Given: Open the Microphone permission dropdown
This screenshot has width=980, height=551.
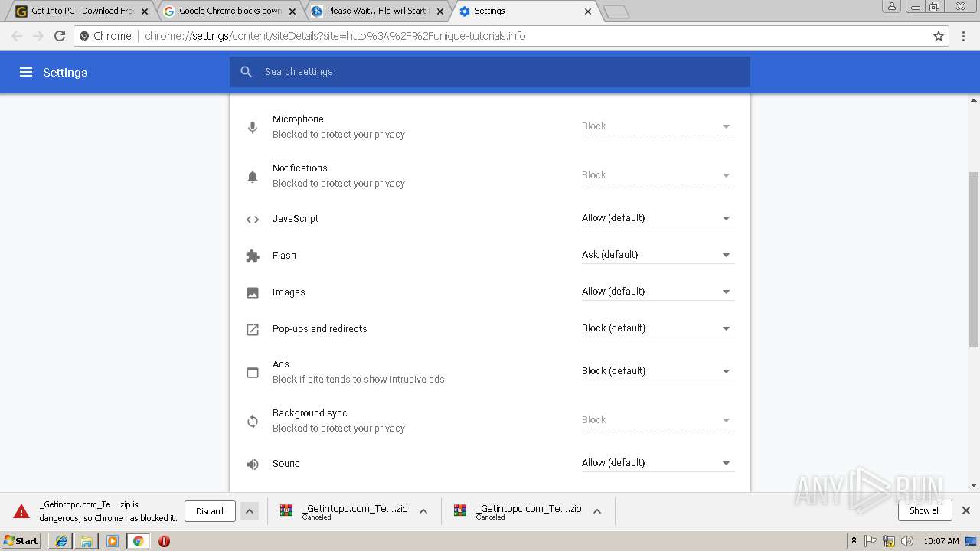Looking at the screenshot, I should [658, 126].
